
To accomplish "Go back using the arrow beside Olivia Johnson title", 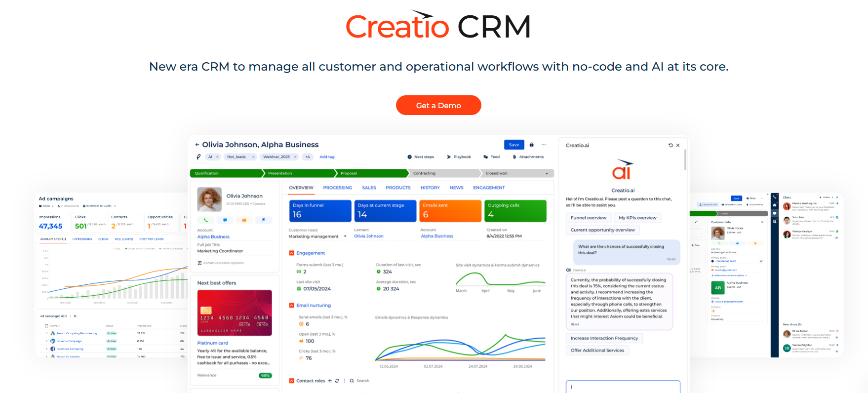I will [197, 145].
